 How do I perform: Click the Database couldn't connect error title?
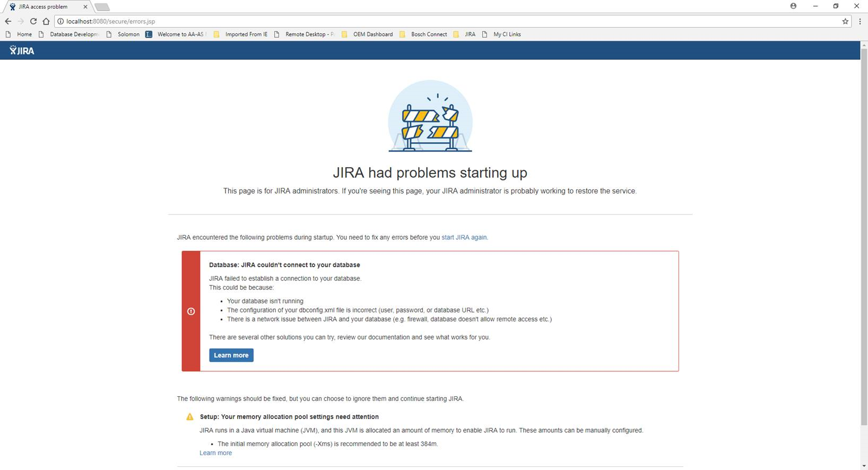click(284, 265)
